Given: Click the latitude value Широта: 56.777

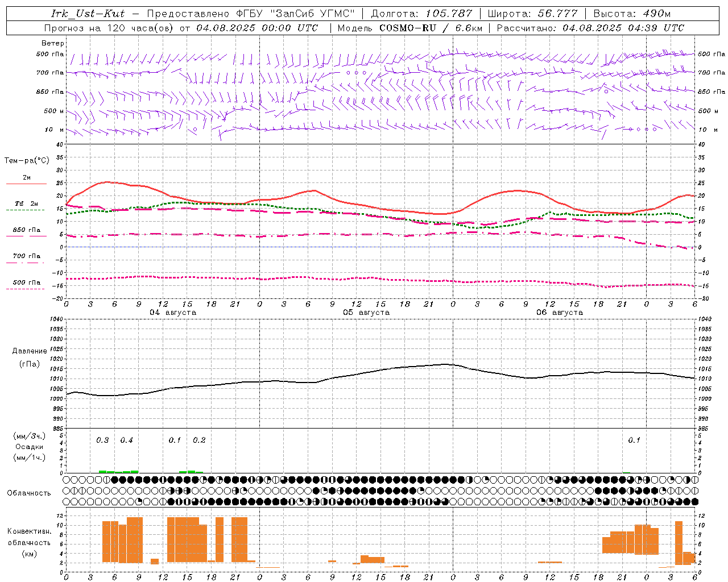Looking at the screenshot, I should pyautogui.click(x=532, y=14).
